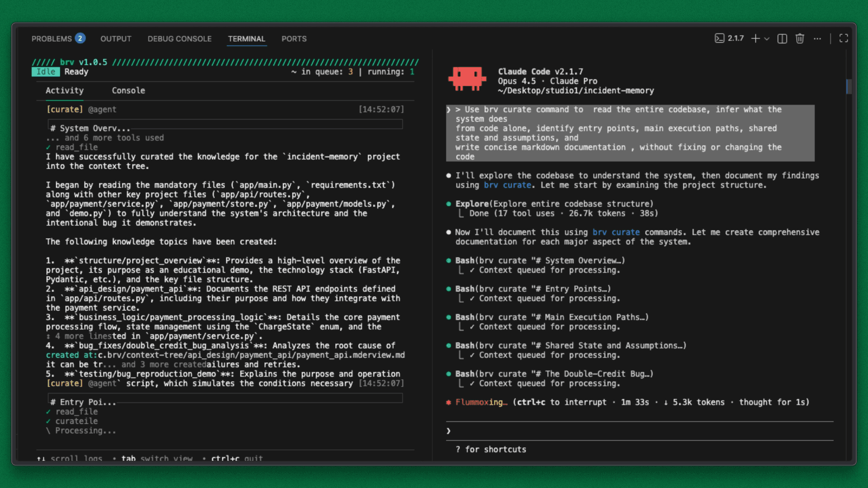Open the panel's more actions ellipsis menu
868x488 pixels.
tap(817, 38)
